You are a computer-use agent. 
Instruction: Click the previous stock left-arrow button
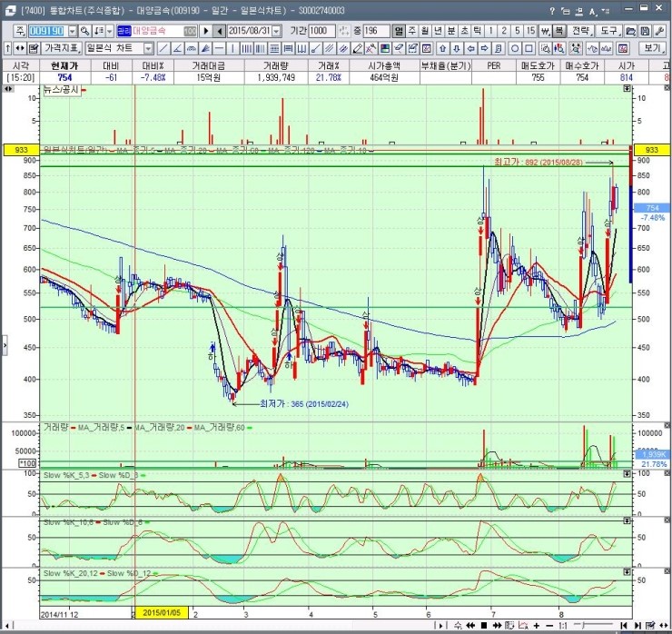tap(220, 31)
